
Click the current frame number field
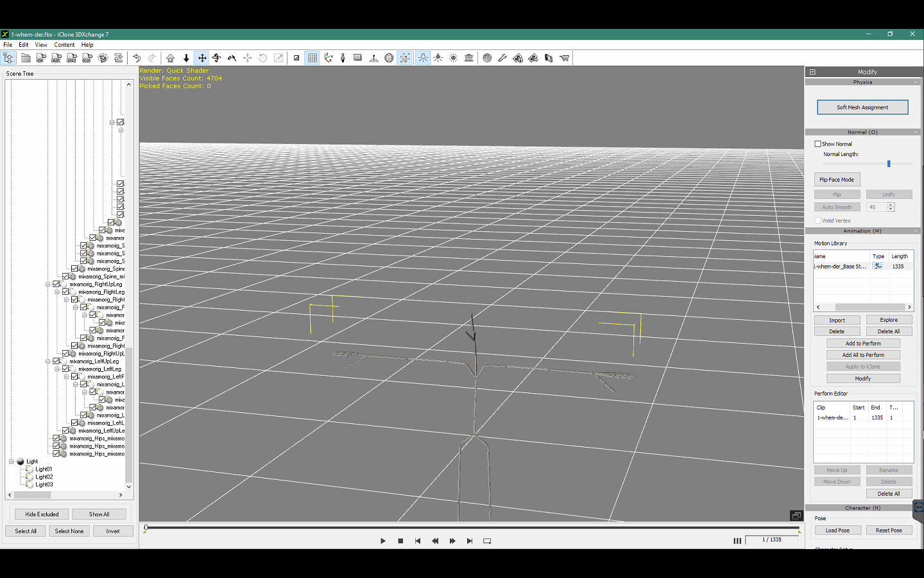(x=772, y=540)
